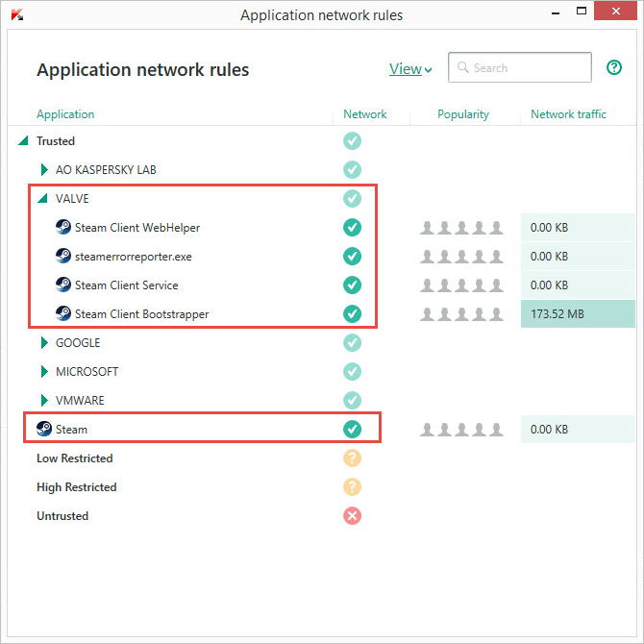Click the search magnifier icon
This screenshot has width=644, height=644.
click(463, 67)
